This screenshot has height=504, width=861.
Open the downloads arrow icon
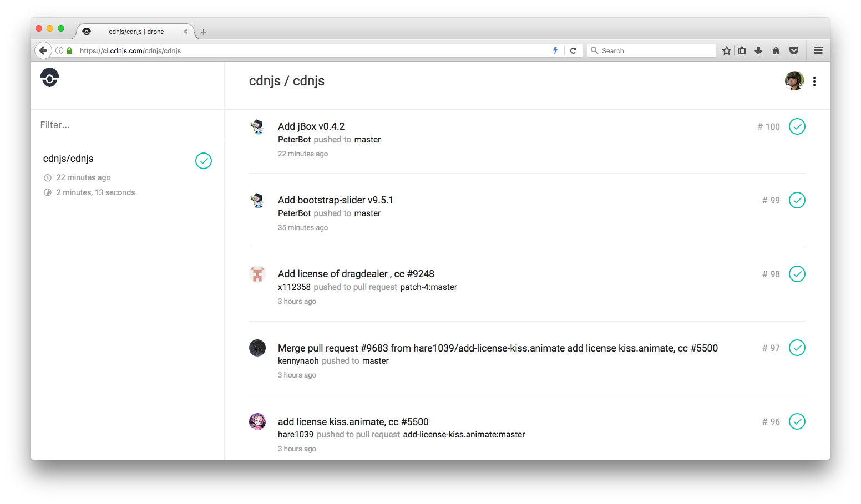coord(758,50)
